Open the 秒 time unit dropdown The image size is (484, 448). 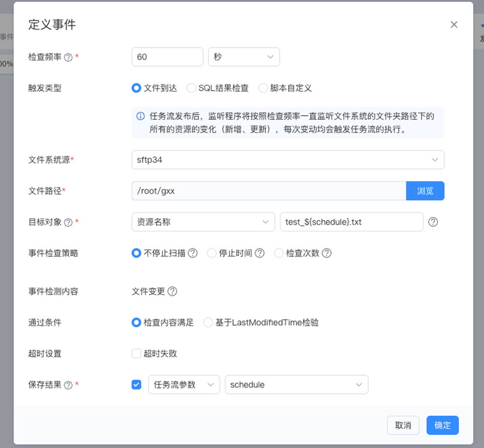[x=244, y=57]
